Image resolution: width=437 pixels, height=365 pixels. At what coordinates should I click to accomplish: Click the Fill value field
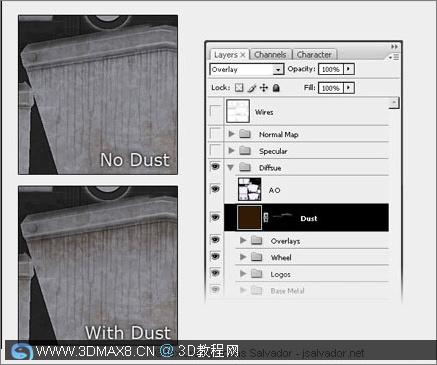click(x=330, y=88)
